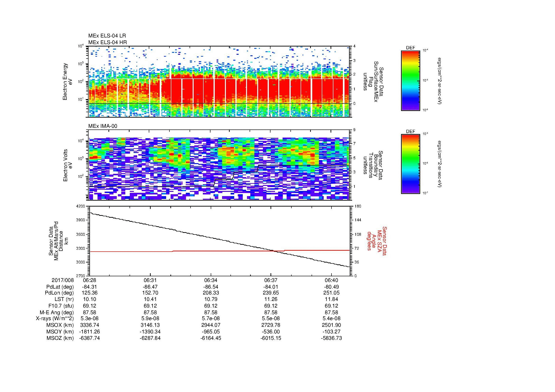Click altitude axis tick 4200
555x392 pixels.
pyautogui.click(x=81, y=206)
